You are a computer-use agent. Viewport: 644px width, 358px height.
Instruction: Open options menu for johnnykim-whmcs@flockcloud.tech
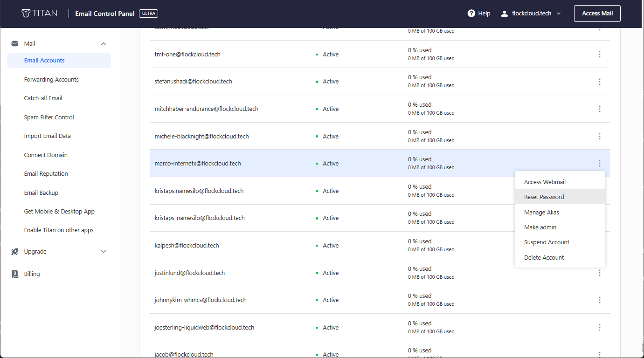click(x=600, y=300)
